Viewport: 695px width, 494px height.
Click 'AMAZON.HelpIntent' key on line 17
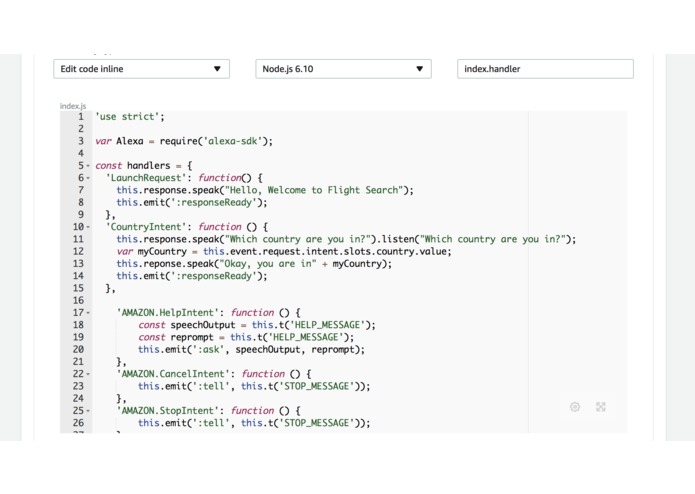click(168, 312)
